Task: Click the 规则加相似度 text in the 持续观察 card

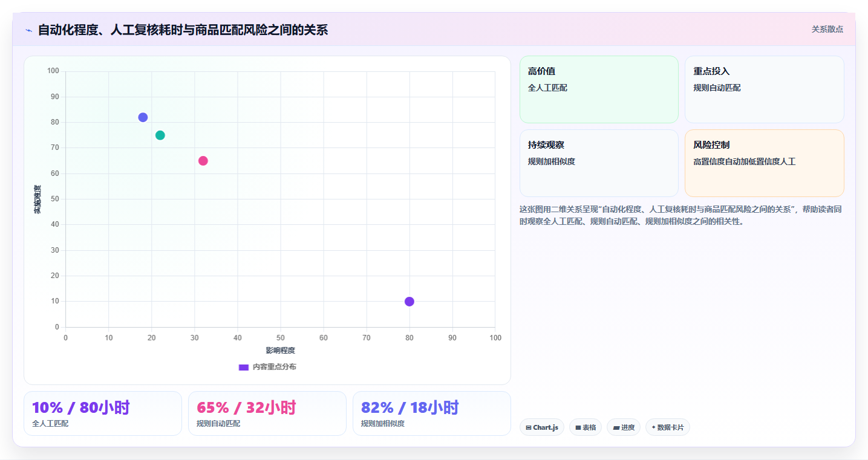Action: (552, 162)
